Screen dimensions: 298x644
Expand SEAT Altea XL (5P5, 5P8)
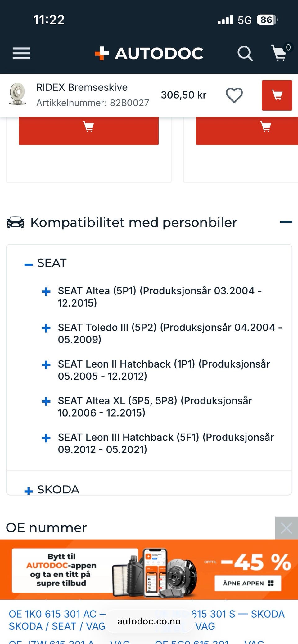[46, 402]
